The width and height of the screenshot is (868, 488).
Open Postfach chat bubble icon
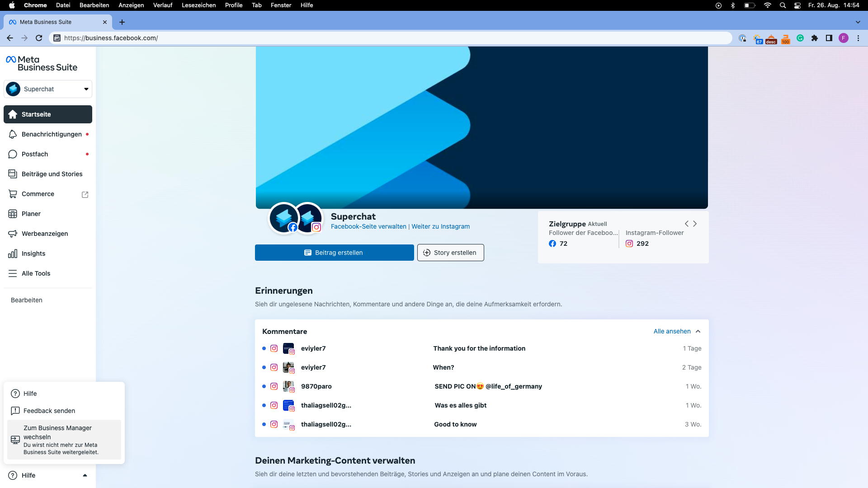(13, 154)
